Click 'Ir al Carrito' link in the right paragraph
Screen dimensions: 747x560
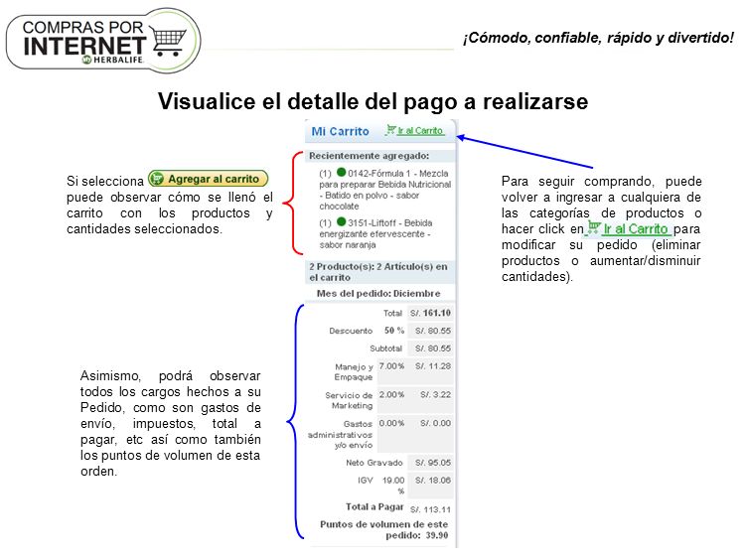(x=636, y=229)
